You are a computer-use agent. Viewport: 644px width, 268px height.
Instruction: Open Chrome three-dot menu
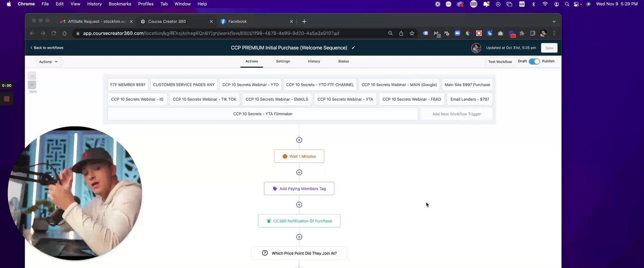pos(554,33)
